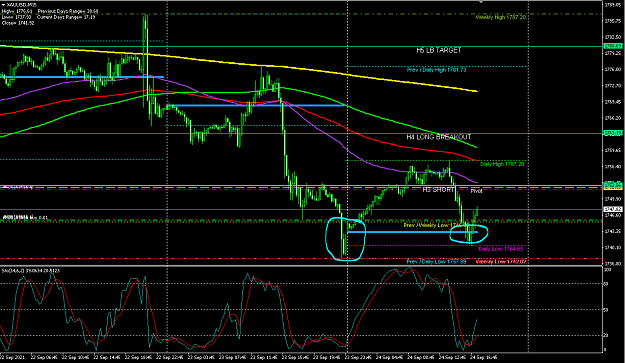The height and width of the screenshot is (363, 625).
Task: Click the purple moving average line end
Action: [x=476, y=182]
